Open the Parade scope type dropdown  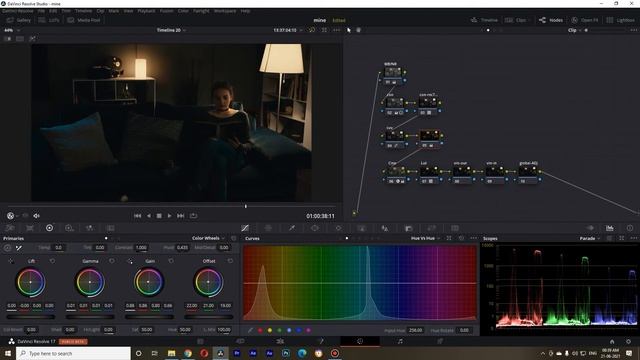point(590,238)
